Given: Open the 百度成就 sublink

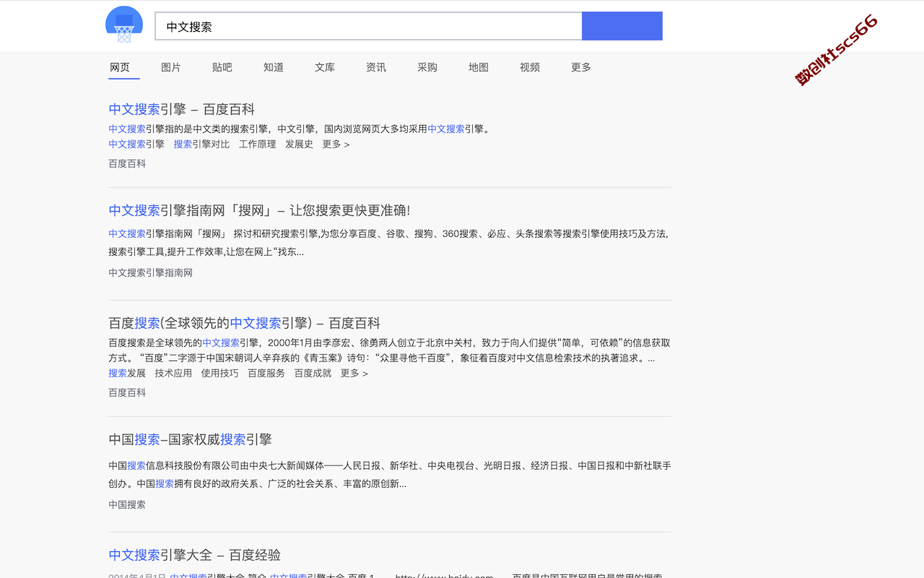Looking at the screenshot, I should click(x=313, y=373).
